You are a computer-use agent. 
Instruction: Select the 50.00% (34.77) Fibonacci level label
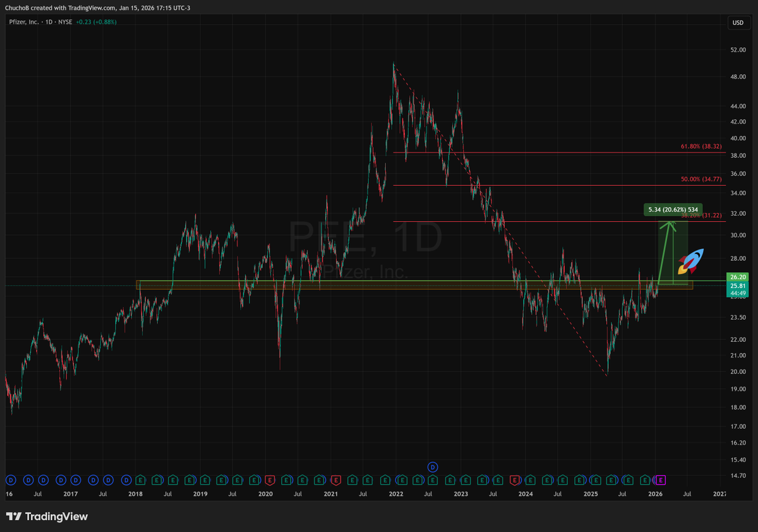(701, 179)
